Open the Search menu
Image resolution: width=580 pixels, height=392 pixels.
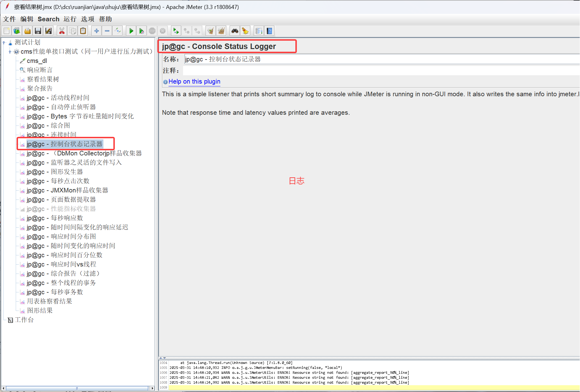click(48, 19)
